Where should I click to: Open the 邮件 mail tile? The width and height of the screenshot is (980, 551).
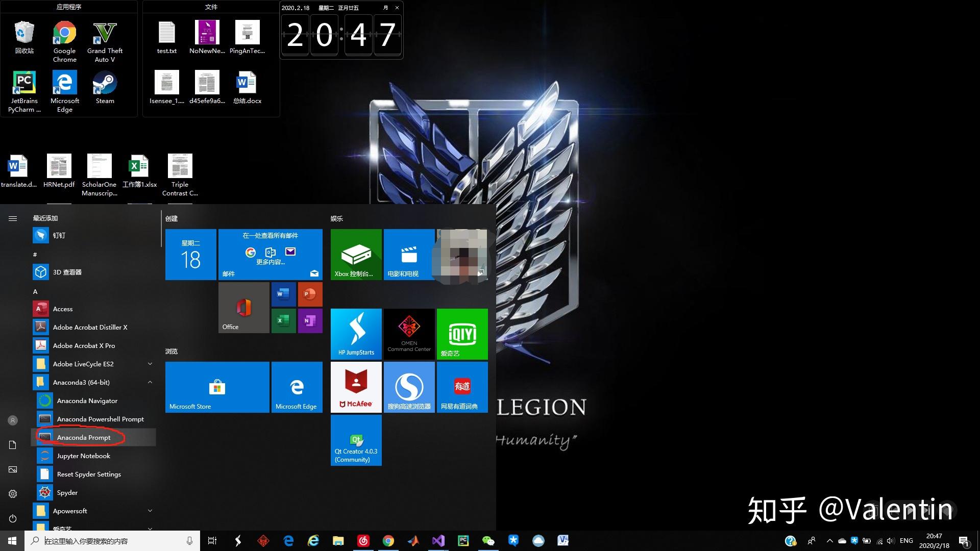(271, 255)
